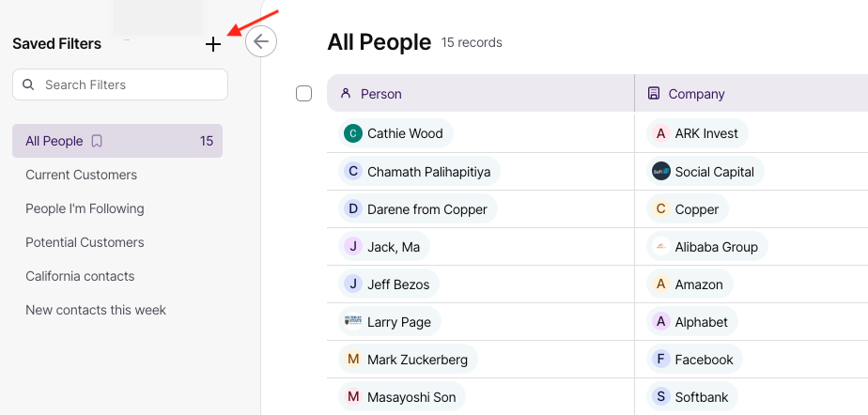This screenshot has width=868, height=415.
Task: Sort by the Company column header
Action: [x=752, y=93]
